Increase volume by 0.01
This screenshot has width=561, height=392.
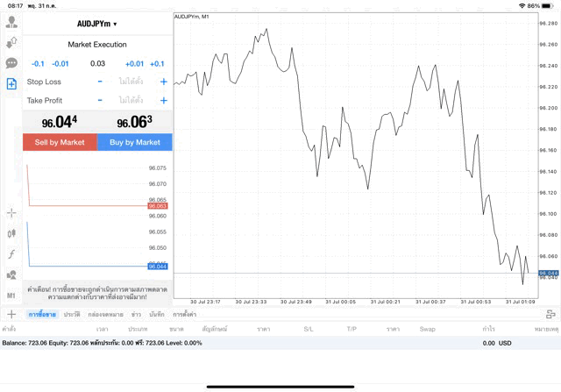pyautogui.click(x=134, y=63)
